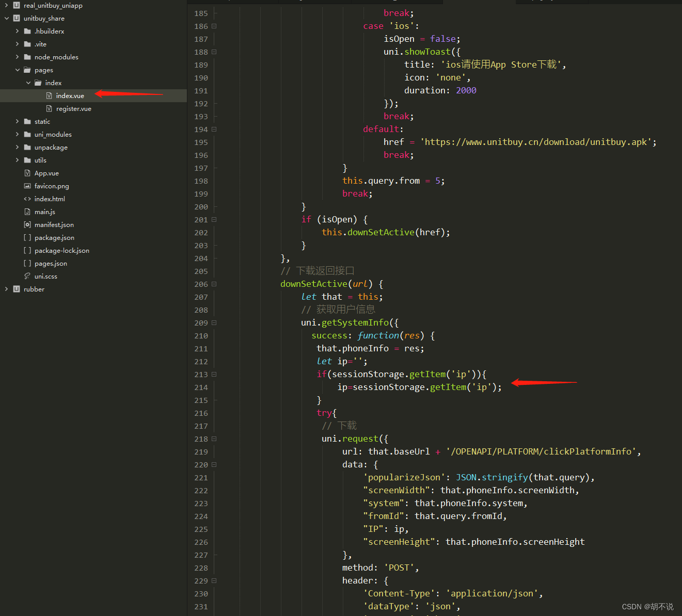Screen dimensions: 682x616
Task: Click the favicon.png image icon
Action: tap(27, 186)
